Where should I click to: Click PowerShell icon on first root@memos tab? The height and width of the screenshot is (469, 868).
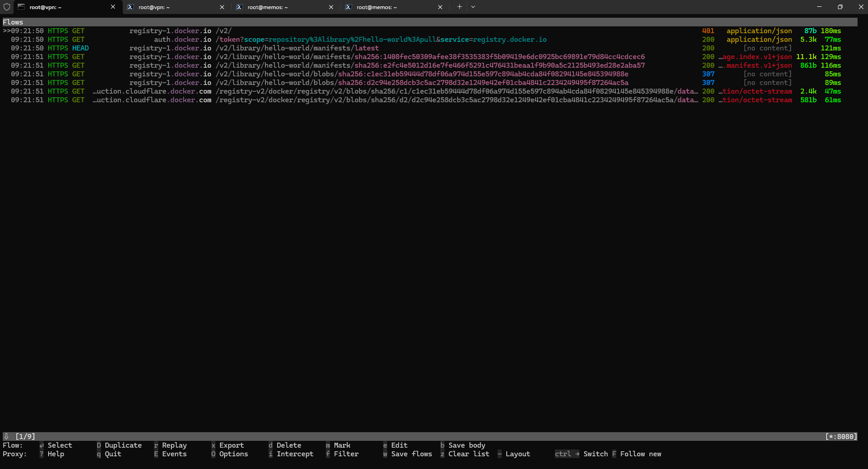pos(239,7)
